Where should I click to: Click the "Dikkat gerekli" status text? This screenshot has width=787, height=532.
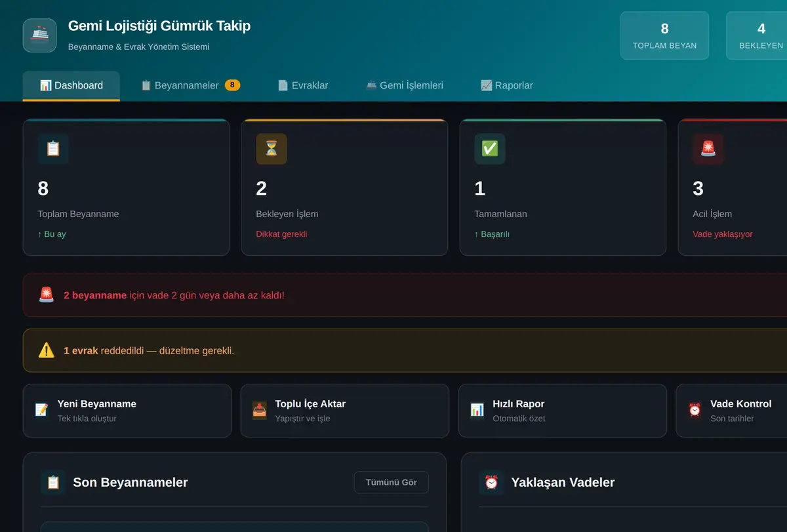click(281, 234)
